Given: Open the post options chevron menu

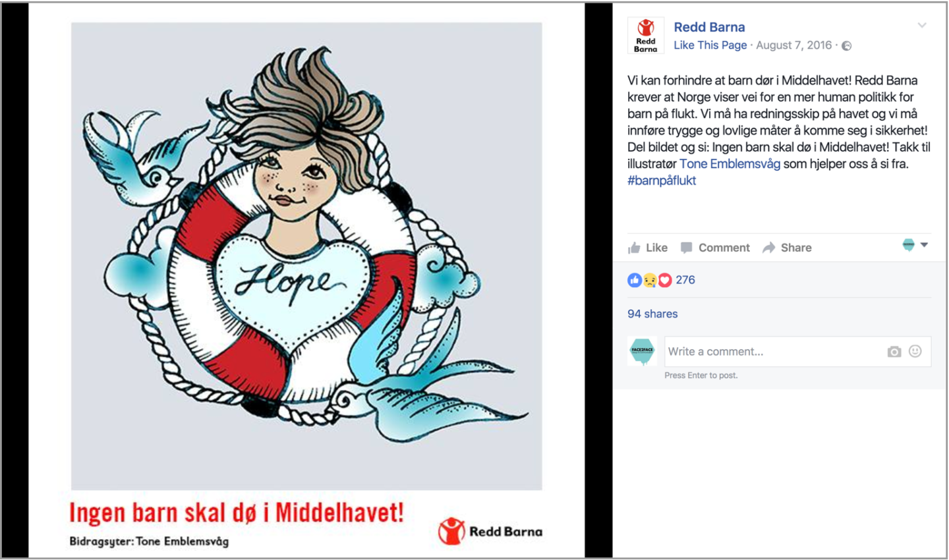Looking at the screenshot, I should pyautogui.click(x=922, y=26).
